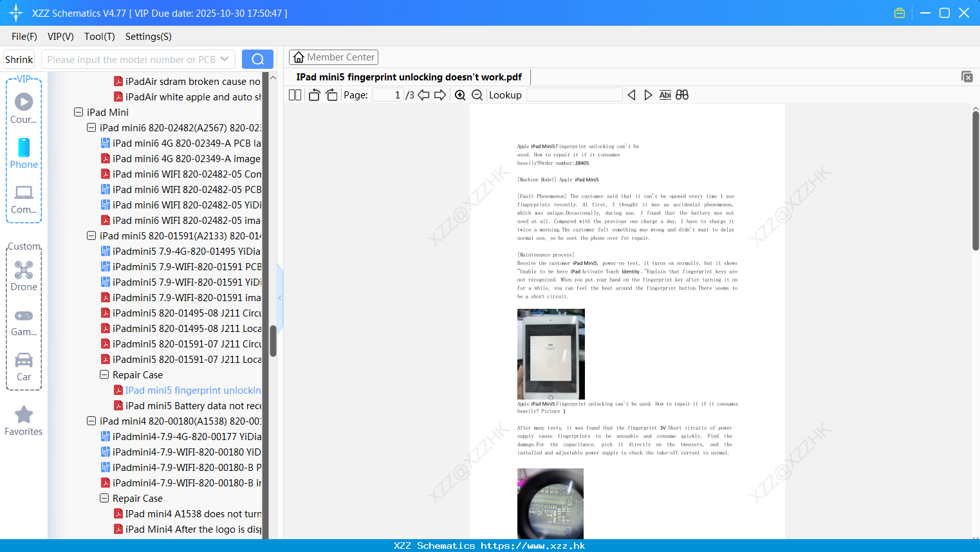Screen dimensions: 980x552
Task: Rotate the PDF page clockwise
Action: click(x=331, y=95)
